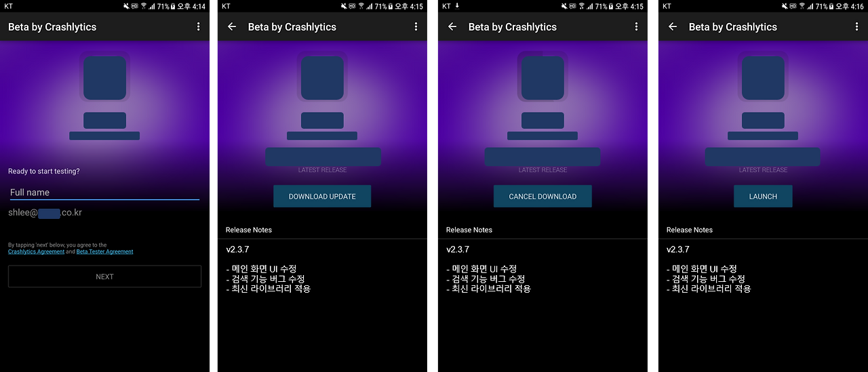Go back from the Cancel Download screen
The width and height of the screenshot is (868, 372).
(452, 26)
